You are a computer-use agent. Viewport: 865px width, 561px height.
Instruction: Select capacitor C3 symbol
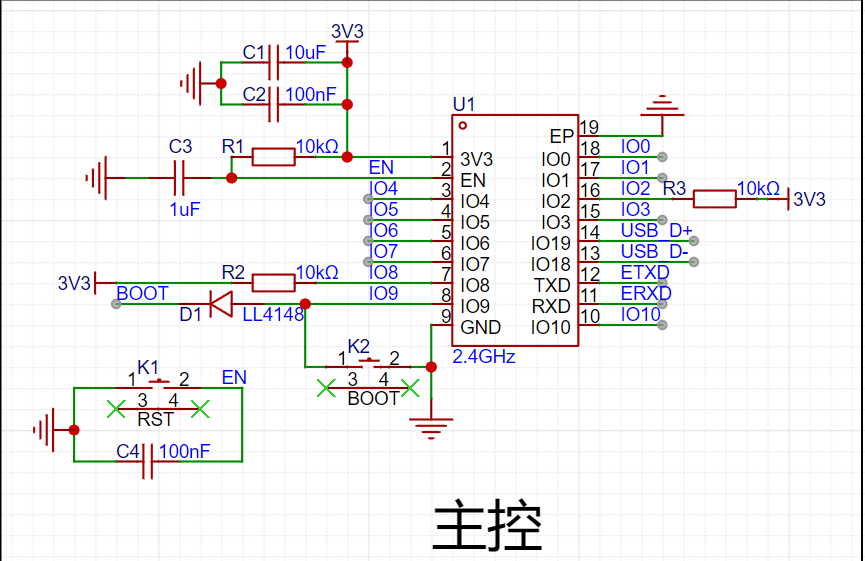click(x=179, y=178)
